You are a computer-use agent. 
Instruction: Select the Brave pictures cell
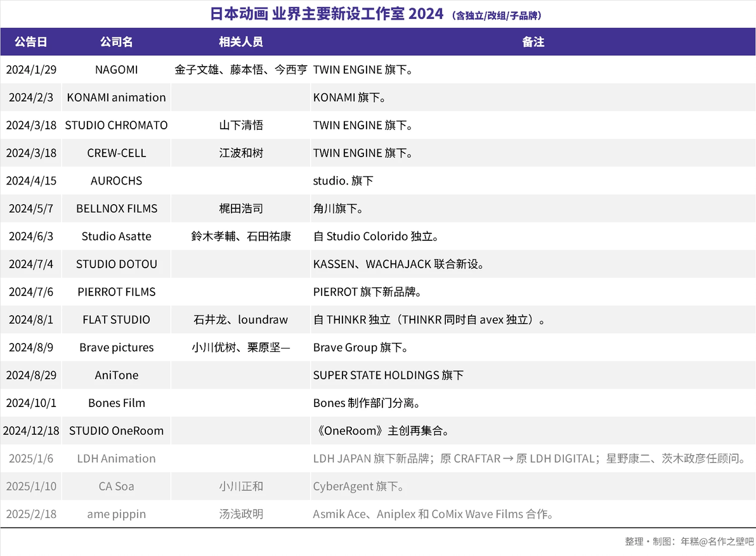click(x=116, y=347)
